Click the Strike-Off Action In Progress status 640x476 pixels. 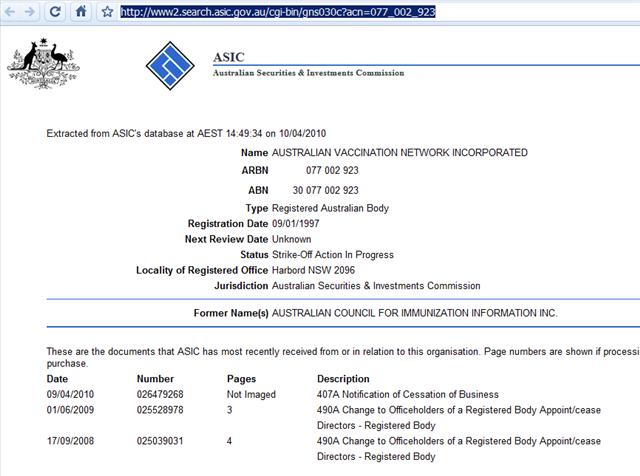pyautogui.click(x=332, y=255)
